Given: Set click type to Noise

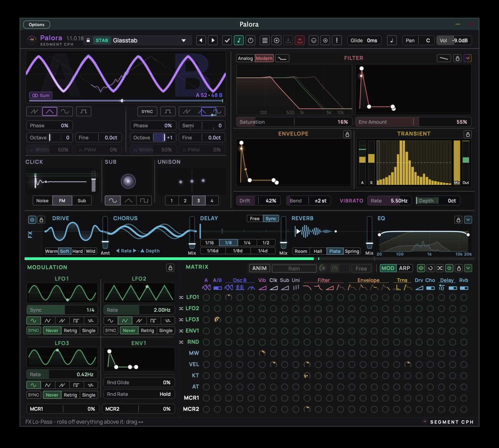Looking at the screenshot, I should [42, 201].
